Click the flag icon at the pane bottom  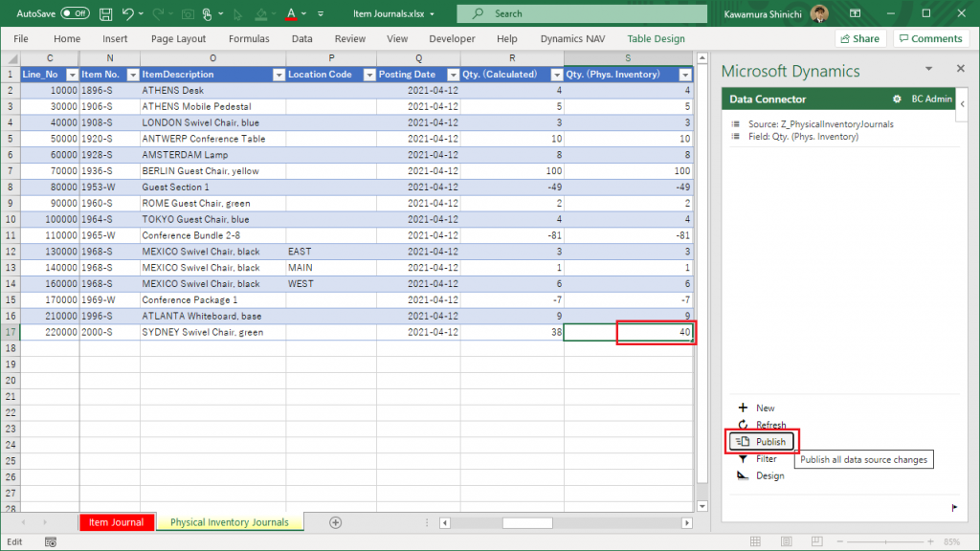coord(954,507)
